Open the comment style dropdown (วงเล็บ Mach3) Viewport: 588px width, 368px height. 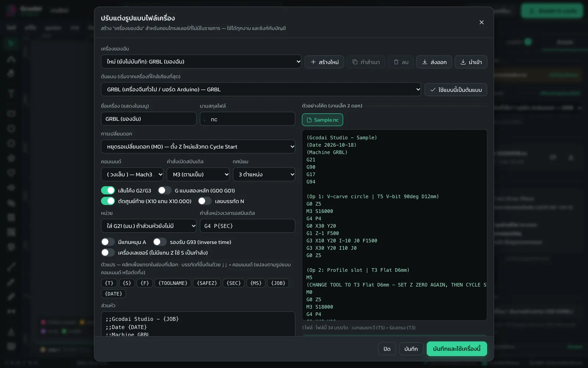pos(132,174)
